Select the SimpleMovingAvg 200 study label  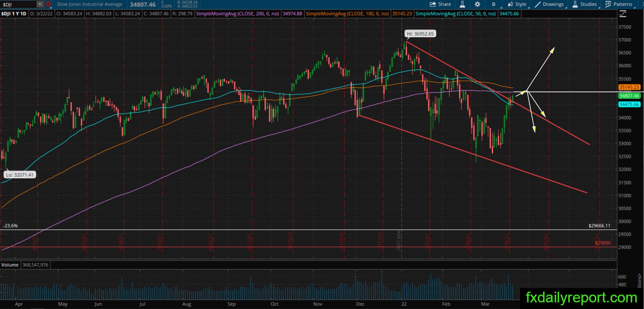pyautogui.click(x=237, y=14)
